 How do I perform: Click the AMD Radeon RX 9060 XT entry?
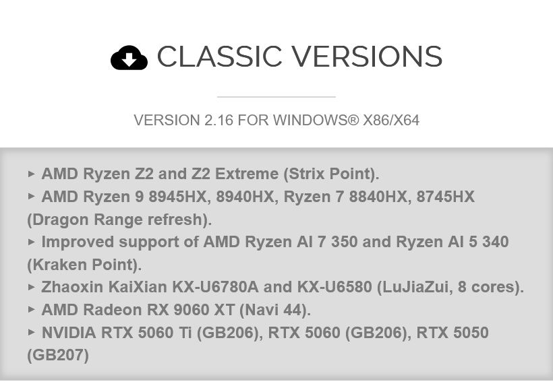[175, 310]
